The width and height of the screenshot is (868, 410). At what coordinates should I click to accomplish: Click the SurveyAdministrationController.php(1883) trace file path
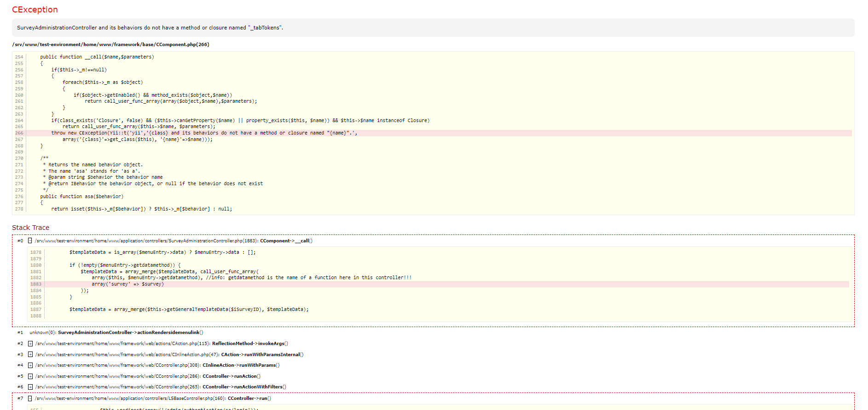pyautogui.click(x=146, y=241)
